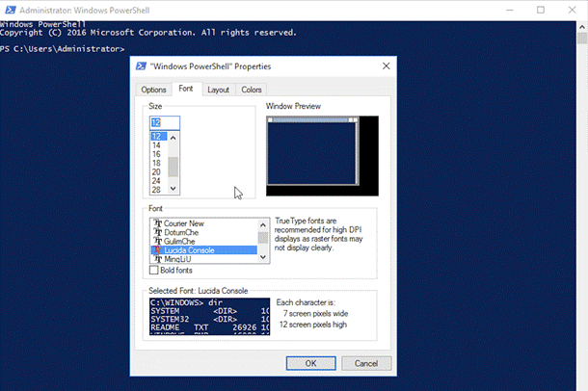Viewport: 588px width, 391px height.
Task: Select the GulimChe font
Action: pyautogui.click(x=204, y=241)
